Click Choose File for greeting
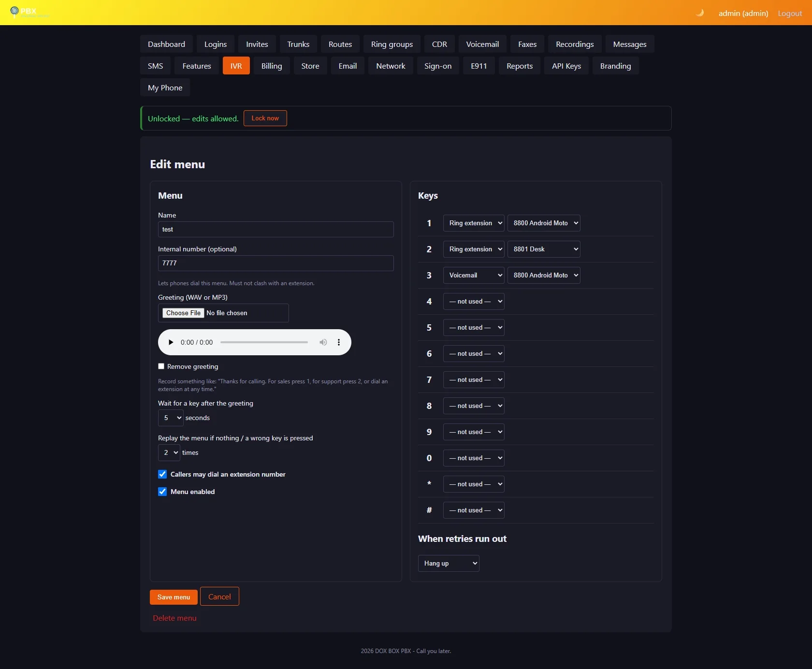812x669 pixels. [x=183, y=313]
